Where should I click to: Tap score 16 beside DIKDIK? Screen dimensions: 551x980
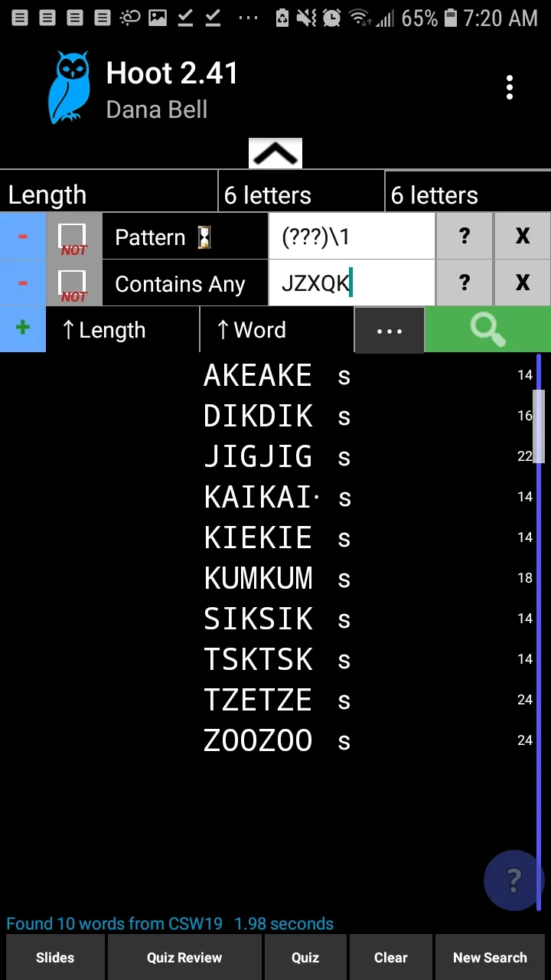(x=524, y=416)
